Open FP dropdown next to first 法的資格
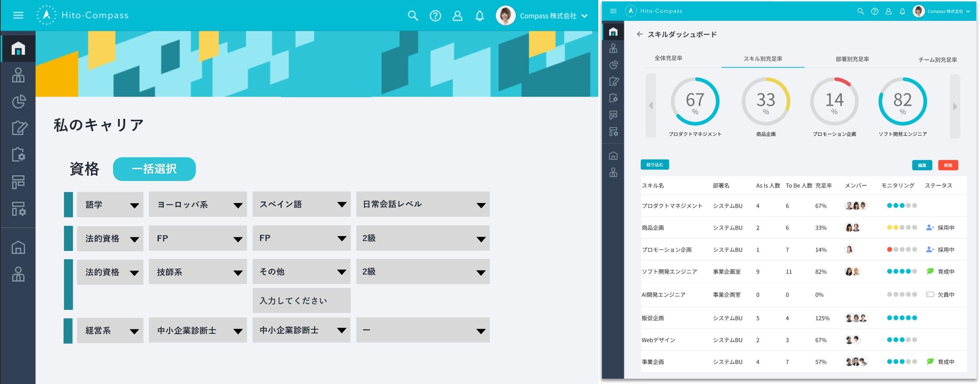980x384 pixels. [x=198, y=238]
